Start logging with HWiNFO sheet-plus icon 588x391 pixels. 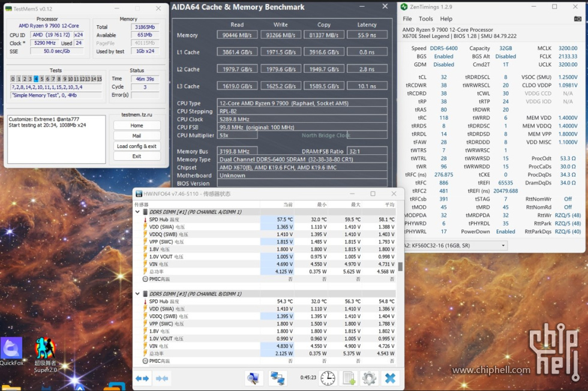[349, 378]
